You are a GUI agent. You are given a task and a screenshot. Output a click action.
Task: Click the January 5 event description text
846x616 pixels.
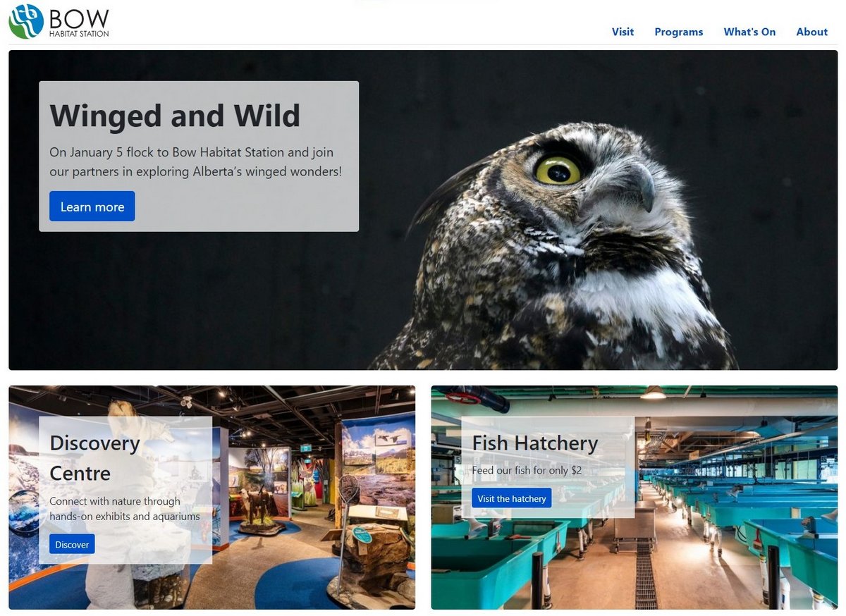pos(195,161)
